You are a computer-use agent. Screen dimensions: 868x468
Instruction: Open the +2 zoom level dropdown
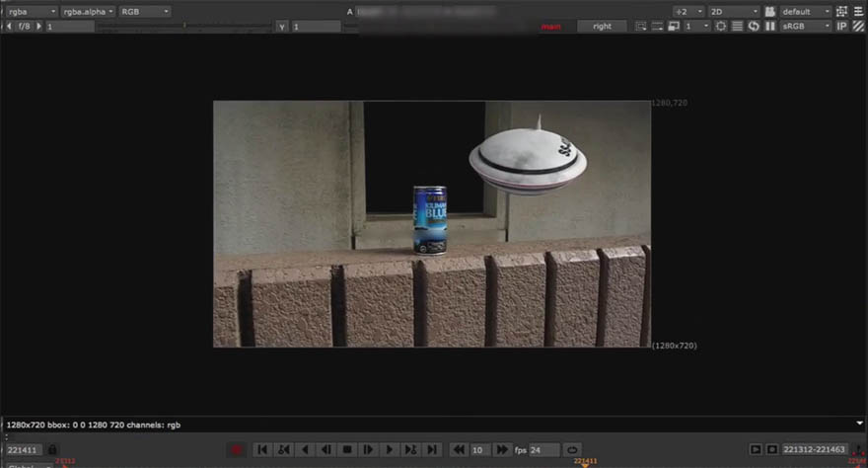[x=688, y=11]
